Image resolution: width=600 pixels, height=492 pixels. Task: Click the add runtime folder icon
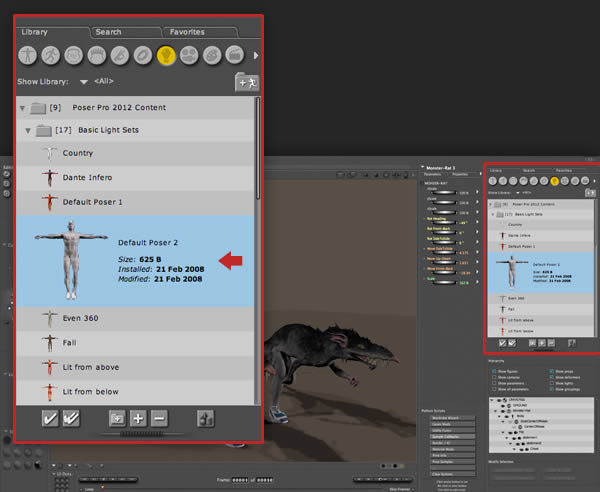pos(247,82)
